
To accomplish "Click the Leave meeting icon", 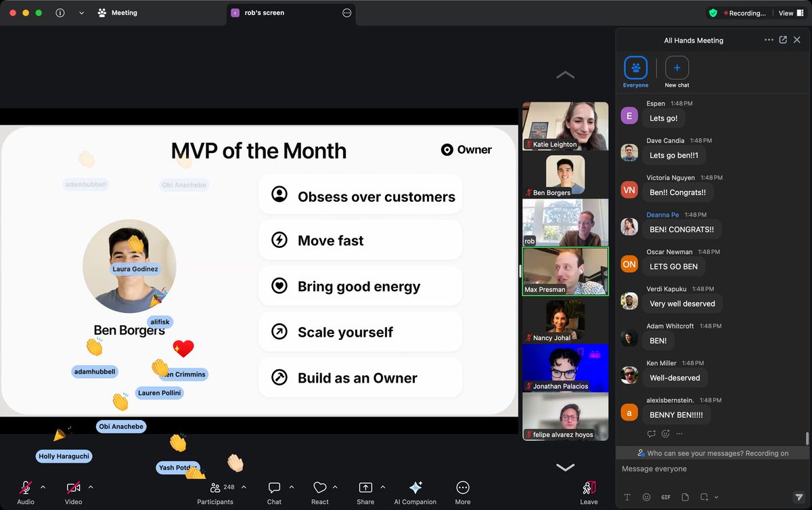I will click(x=589, y=488).
